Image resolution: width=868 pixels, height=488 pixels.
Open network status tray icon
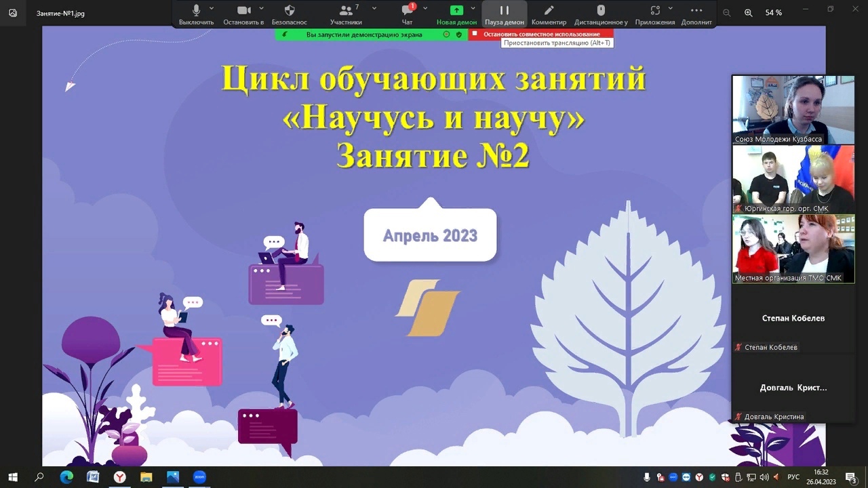[751, 477]
